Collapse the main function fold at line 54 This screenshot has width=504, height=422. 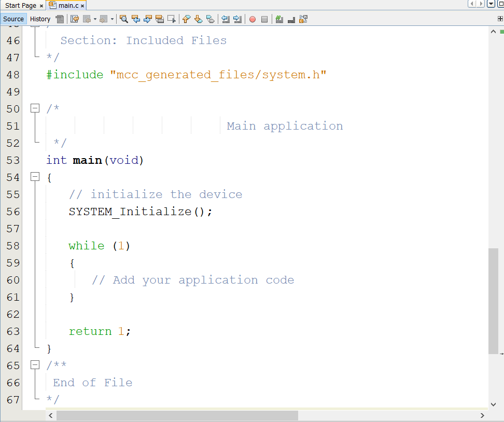(x=35, y=177)
